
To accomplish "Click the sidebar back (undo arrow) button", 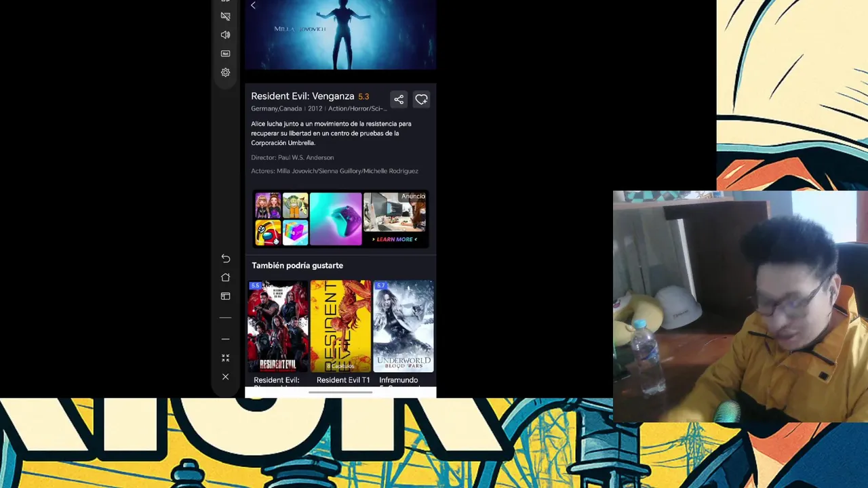I will click(225, 258).
